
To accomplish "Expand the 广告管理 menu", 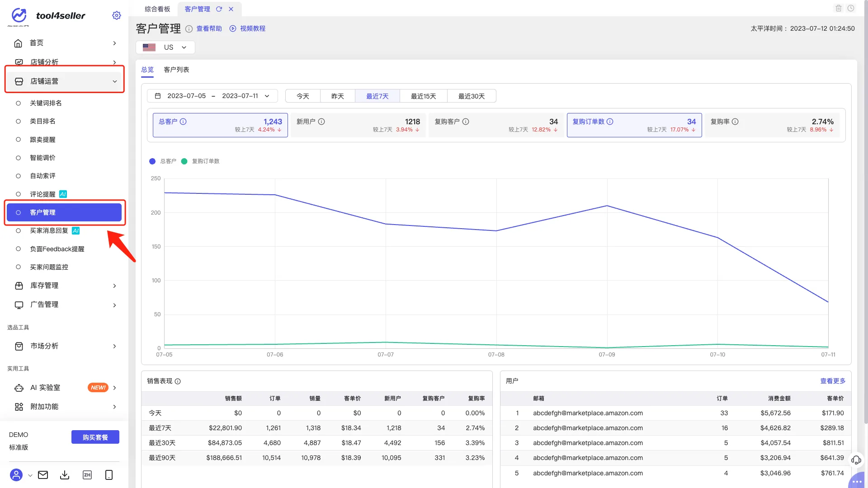I will 114,305.
